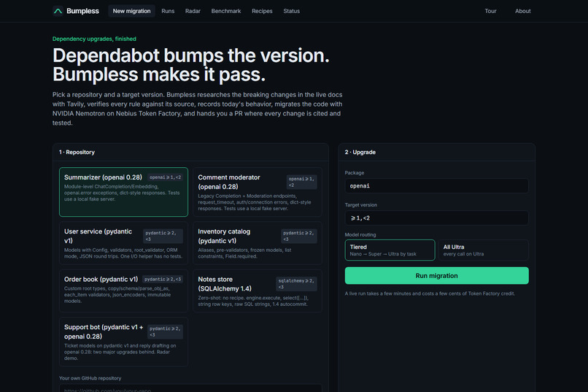Start the Run migration button
The image size is (588, 392).
click(436, 276)
